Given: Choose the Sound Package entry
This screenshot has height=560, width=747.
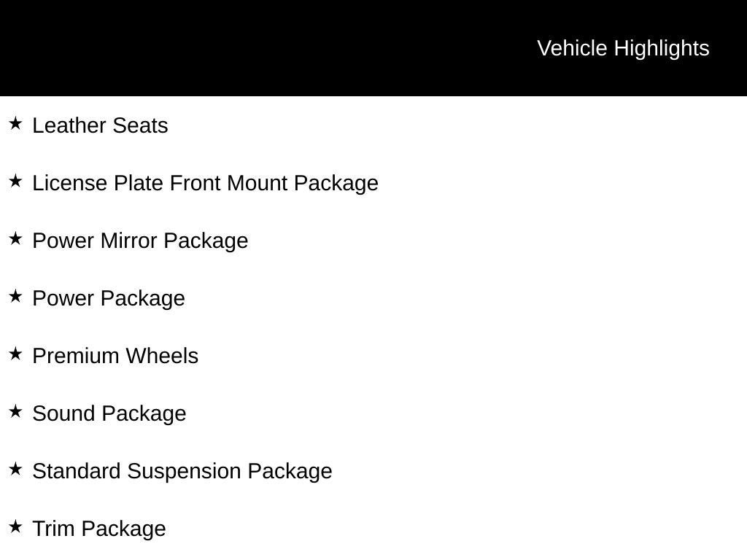Looking at the screenshot, I should point(109,413).
